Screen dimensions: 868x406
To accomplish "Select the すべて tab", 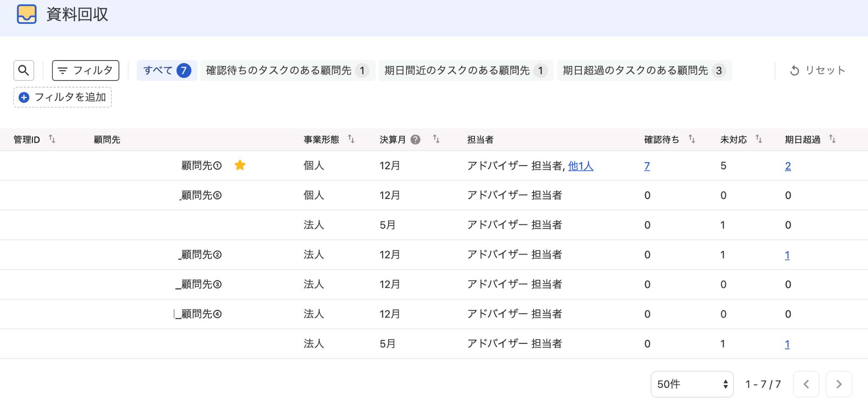I will 167,70.
